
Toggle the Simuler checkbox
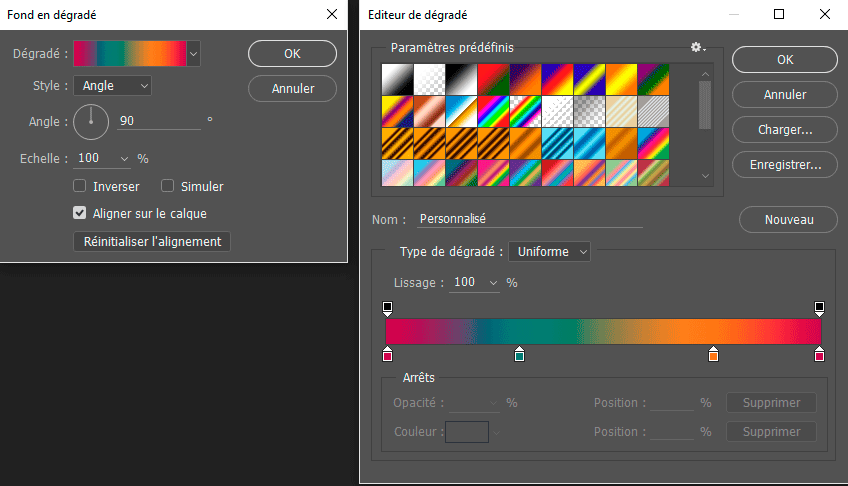(x=168, y=186)
